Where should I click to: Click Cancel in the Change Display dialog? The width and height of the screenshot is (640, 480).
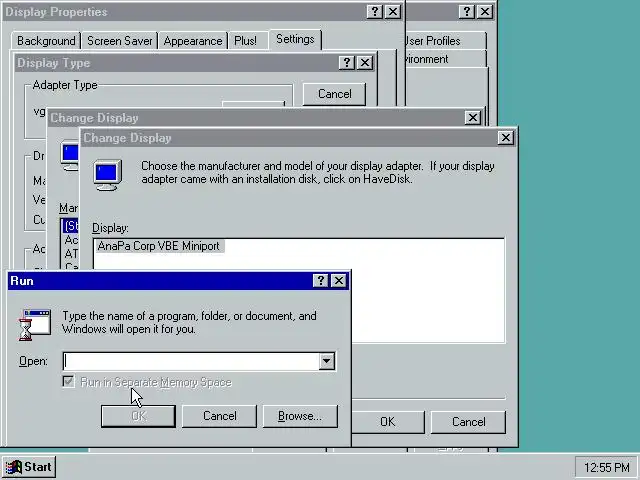tap(468, 422)
